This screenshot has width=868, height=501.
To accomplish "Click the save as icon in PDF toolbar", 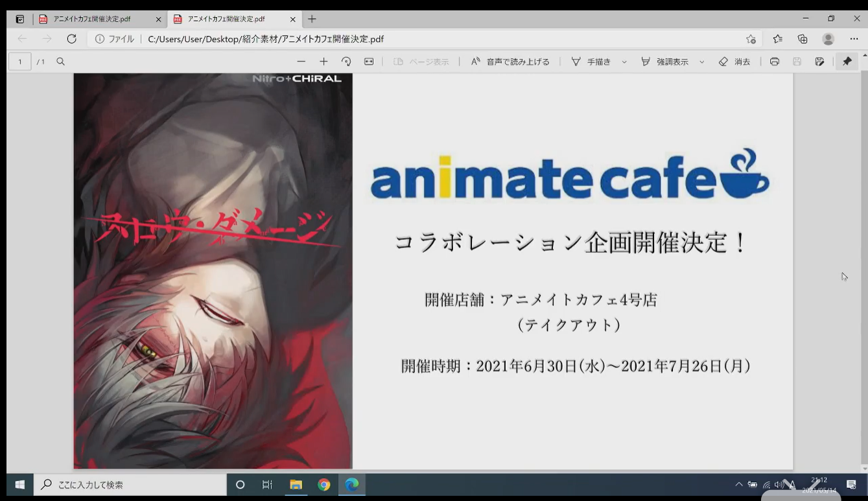I will (819, 62).
